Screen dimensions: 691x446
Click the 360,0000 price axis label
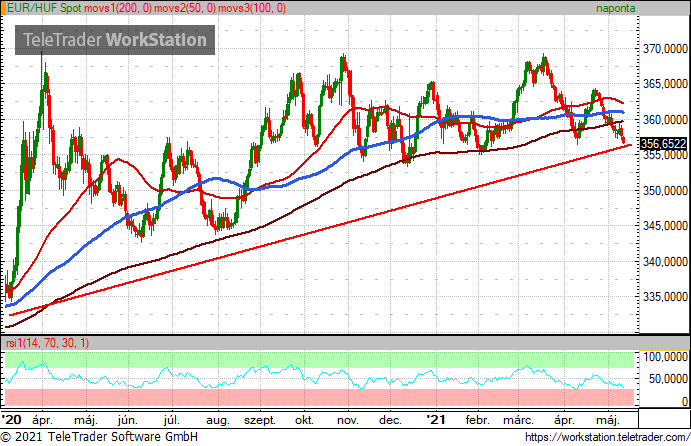coord(665,119)
